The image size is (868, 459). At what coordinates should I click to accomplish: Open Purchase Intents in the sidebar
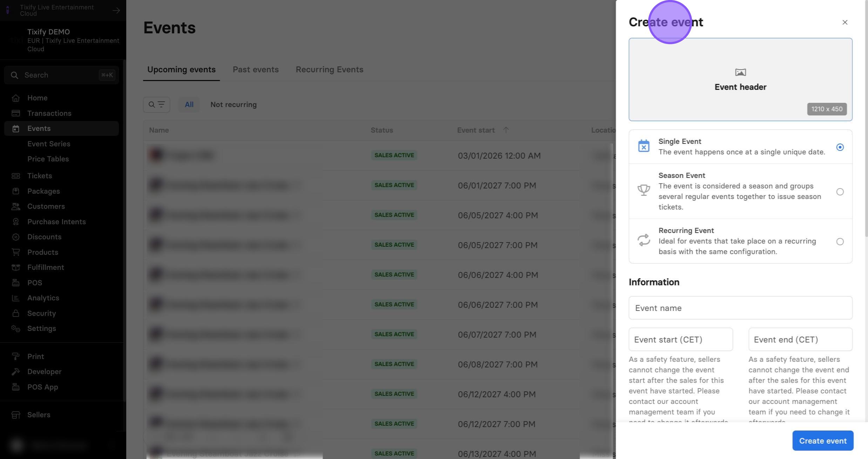coord(62,222)
